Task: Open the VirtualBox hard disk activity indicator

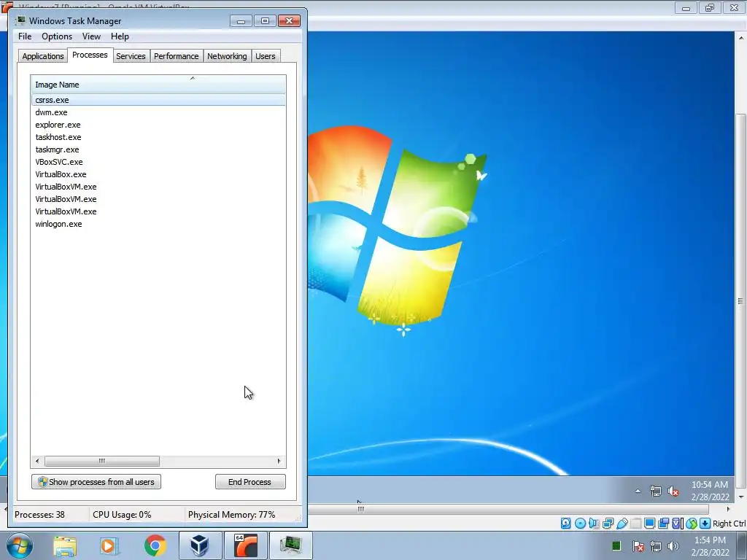Action: tap(565, 524)
